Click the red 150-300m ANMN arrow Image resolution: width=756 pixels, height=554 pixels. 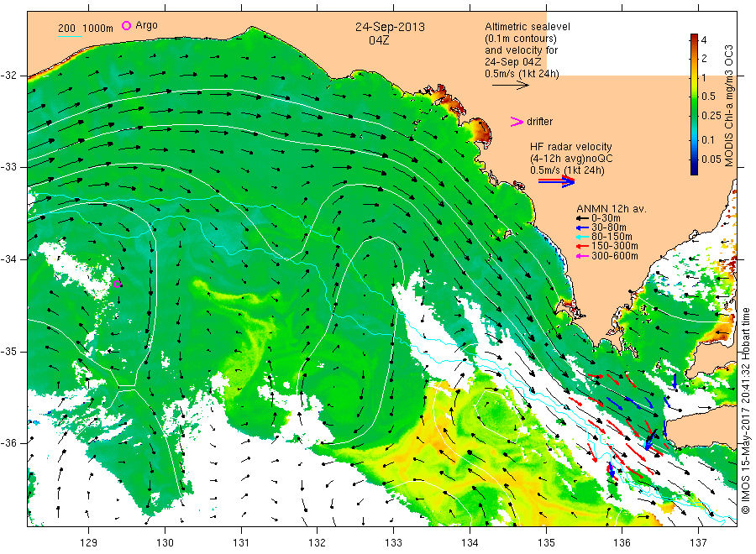pyautogui.click(x=582, y=246)
